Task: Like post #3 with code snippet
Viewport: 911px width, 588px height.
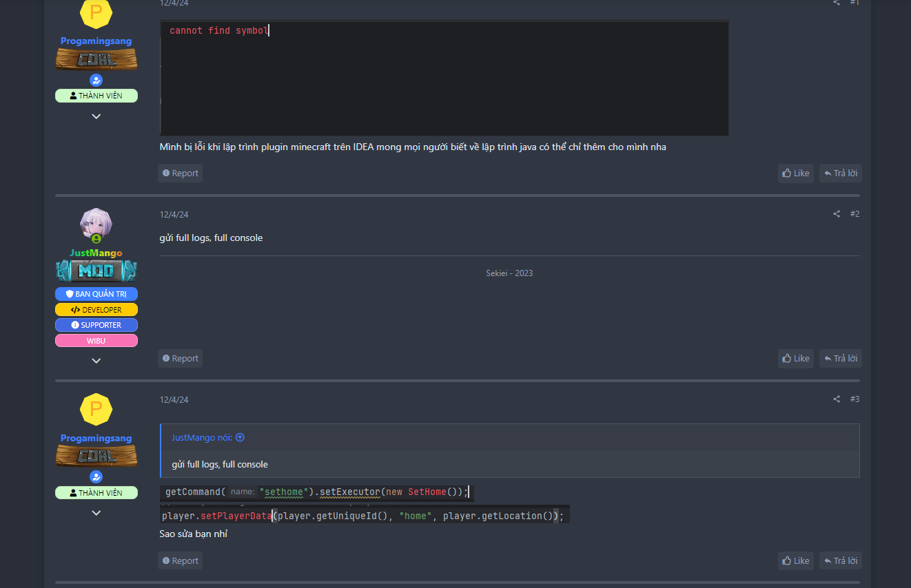Action: point(796,561)
